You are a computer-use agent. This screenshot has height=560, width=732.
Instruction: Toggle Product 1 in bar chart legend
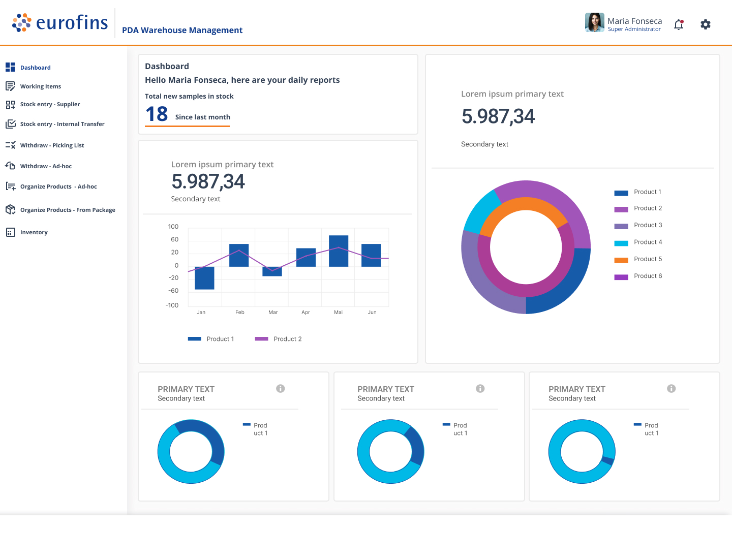[x=211, y=339]
